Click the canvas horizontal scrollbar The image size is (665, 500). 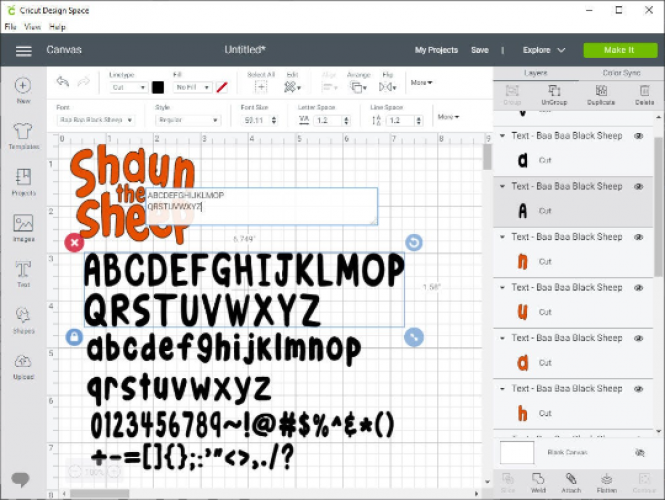click(x=100, y=494)
